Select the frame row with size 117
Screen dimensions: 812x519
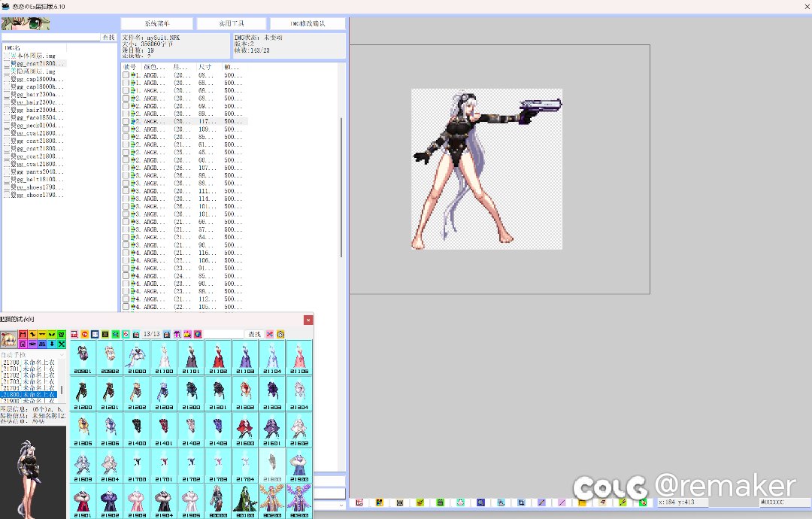(185, 121)
